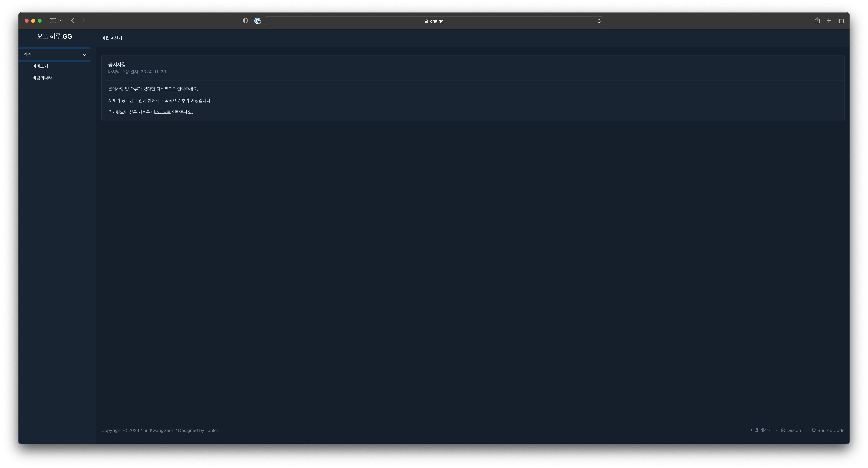Select 마비노기 in the sidebar
Image resolution: width=868 pixels, height=468 pixels.
click(40, 66)
